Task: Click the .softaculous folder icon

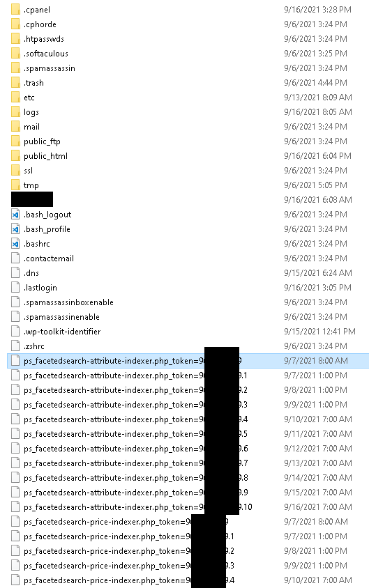Action: coord(15,53)
